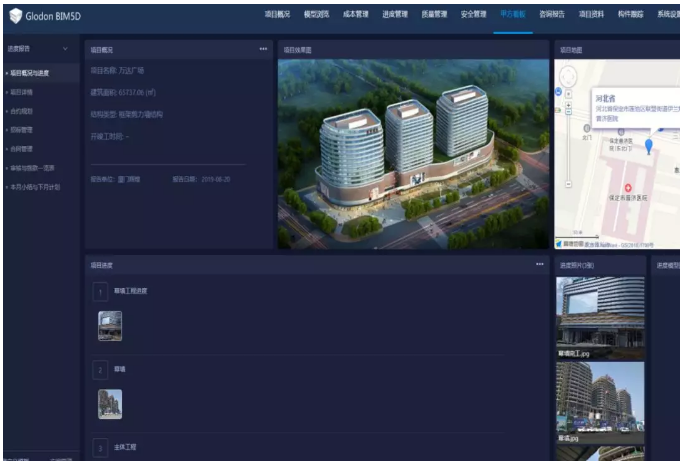
Task: Select 本月小结与下月计划 in sidebar
Action: coord(35,187)
